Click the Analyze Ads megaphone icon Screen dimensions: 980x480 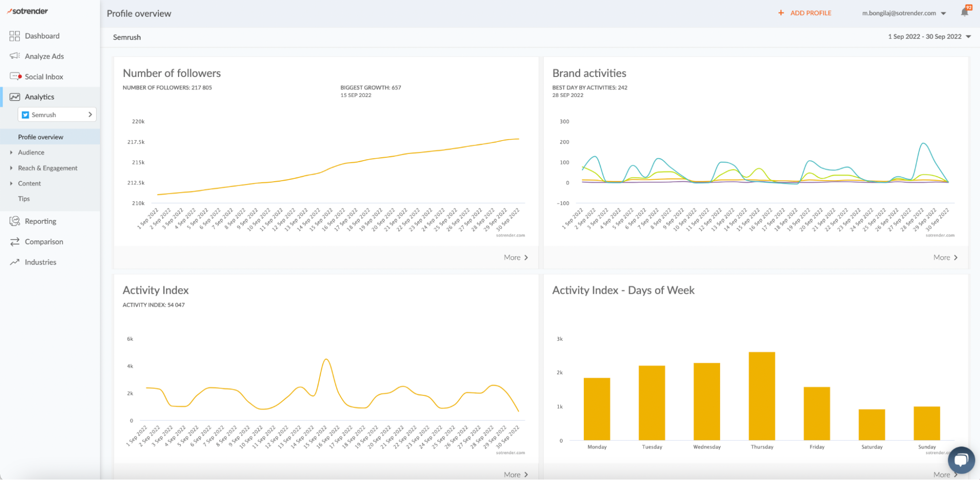click(x=15, y=56)
